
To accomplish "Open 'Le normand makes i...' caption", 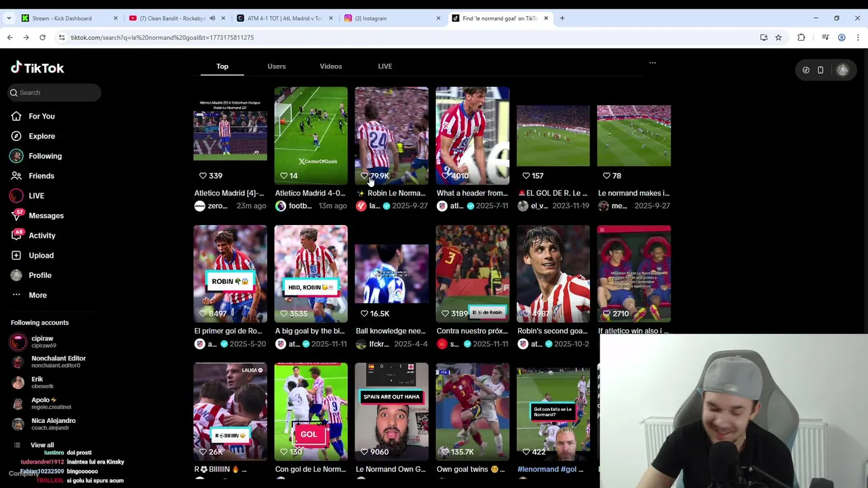I will coord(633,193).
